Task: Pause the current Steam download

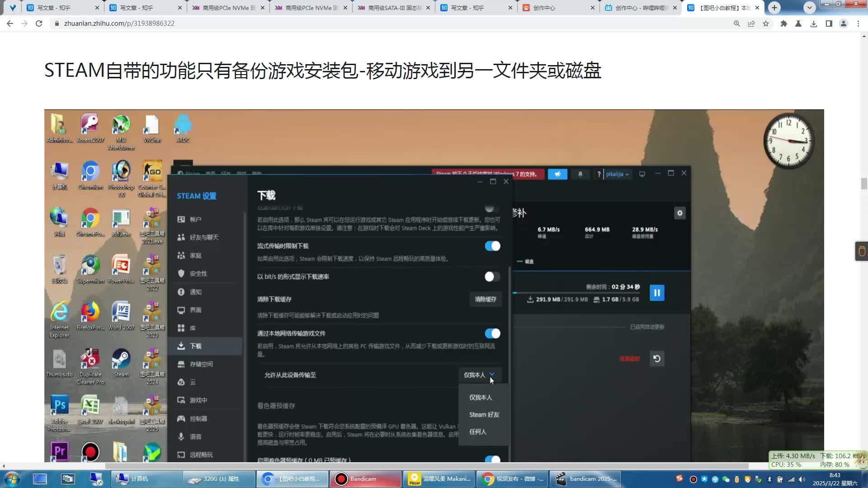Action: pyautogui.click(x=657, y=292)
